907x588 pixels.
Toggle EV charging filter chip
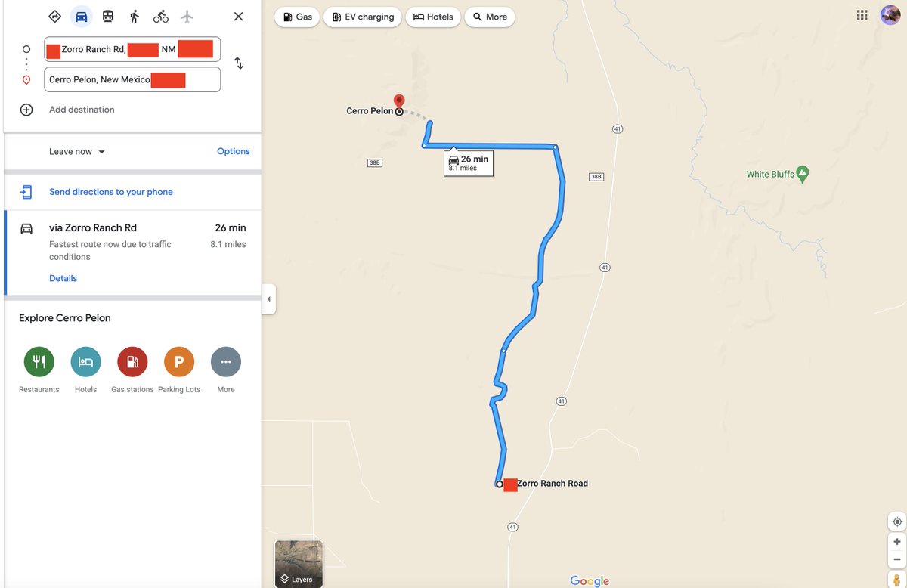coord(363,17)
